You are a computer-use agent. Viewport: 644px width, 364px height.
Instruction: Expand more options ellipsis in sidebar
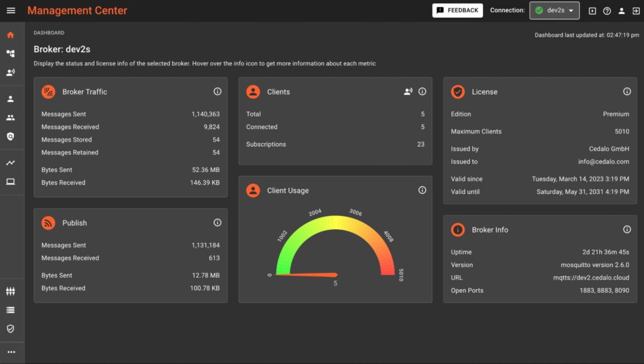pos(11,352)
